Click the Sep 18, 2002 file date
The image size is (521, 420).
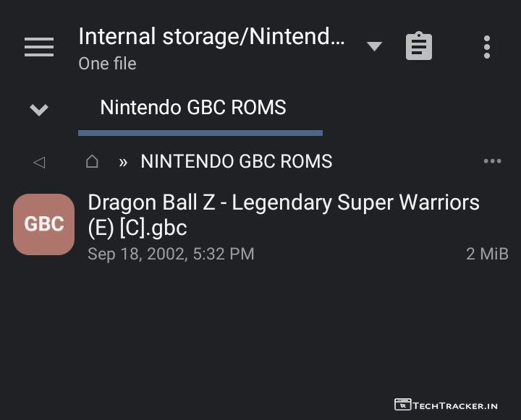click(x=171, y=254)
